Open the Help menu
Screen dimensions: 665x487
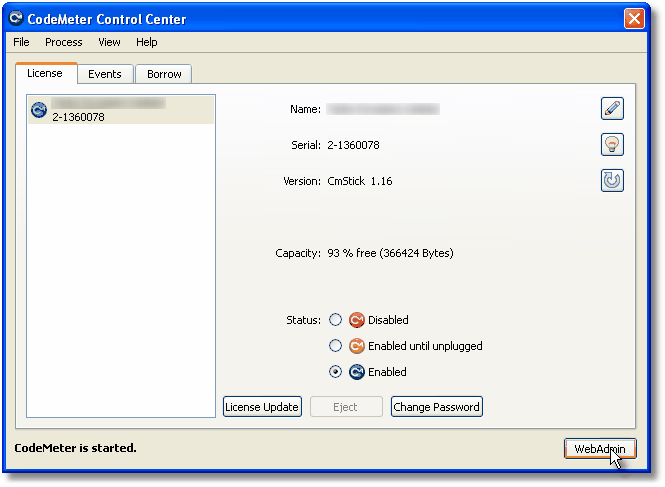point(147,42)
